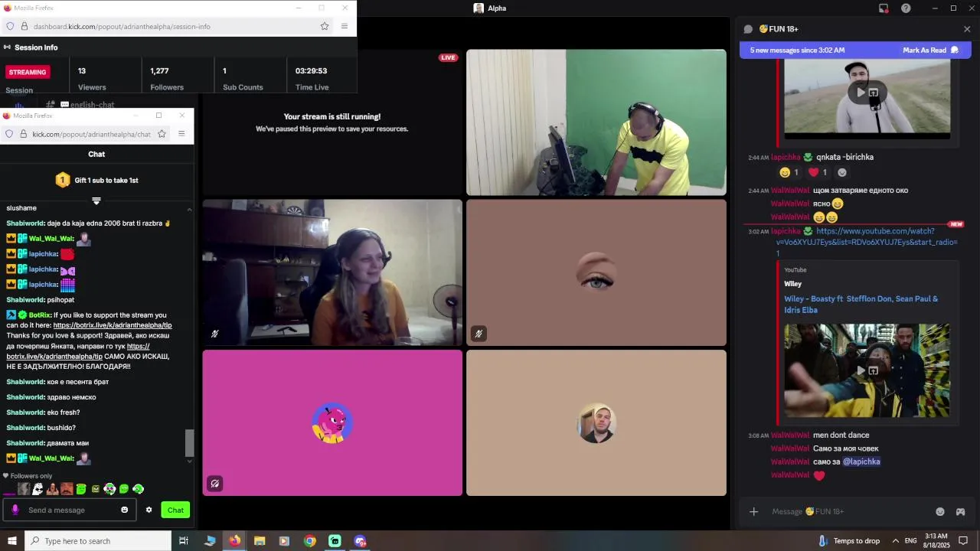Add smiley reaction on qnkata message
Image resolution: width=980 pixels, height=551 pixels.
tap(789, 172)
